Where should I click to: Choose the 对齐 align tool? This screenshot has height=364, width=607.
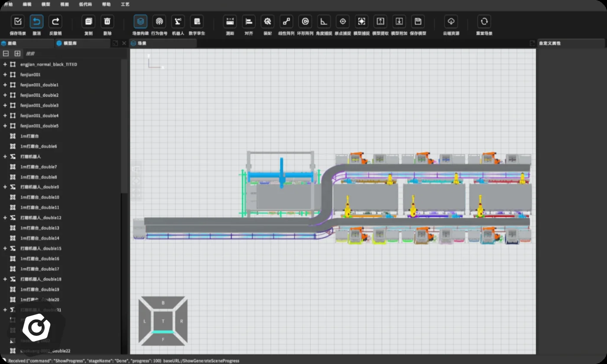(x=249, y=22)
